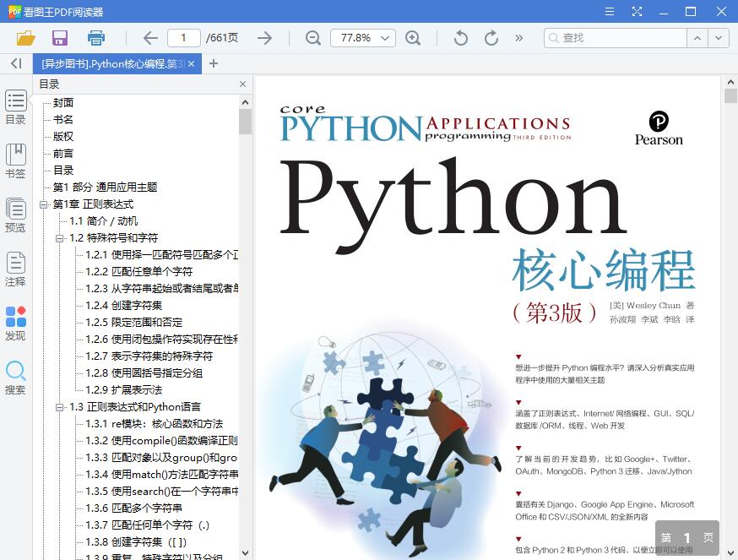This screenshot has height=560, width=738.
Task: Open the 书签 bookmarks panel
Action: coord(15,161)
